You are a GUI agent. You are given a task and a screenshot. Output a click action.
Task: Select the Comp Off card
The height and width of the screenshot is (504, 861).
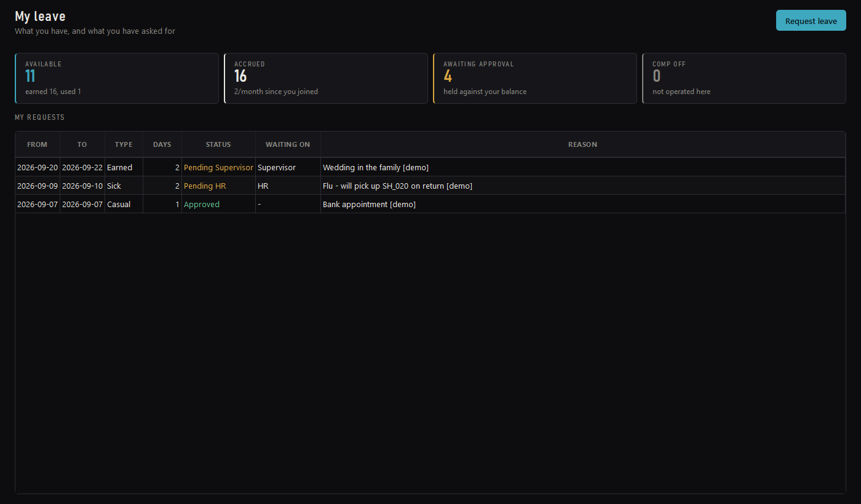(x=744, y=78)
